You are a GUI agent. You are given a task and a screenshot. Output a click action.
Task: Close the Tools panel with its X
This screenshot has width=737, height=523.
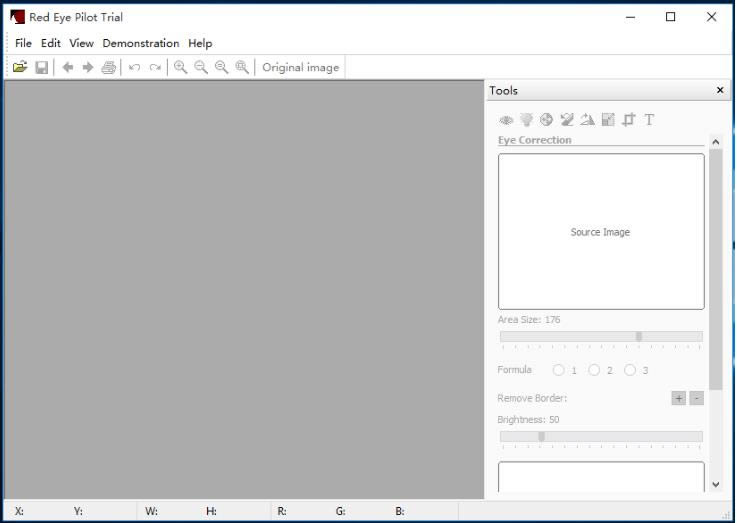click(x=720, y=90)
